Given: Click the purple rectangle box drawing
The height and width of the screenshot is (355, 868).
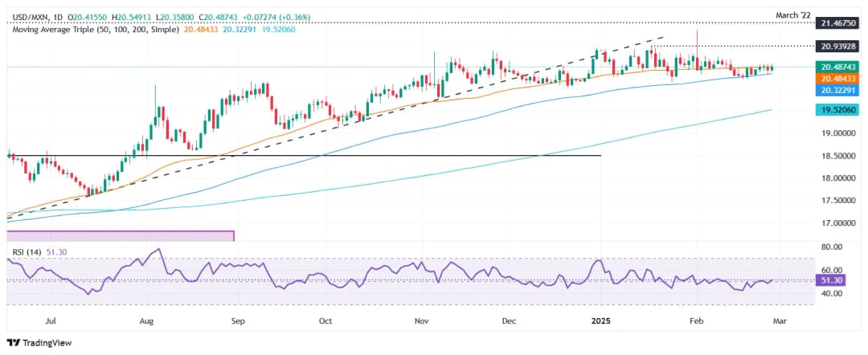Looking at the screenshot, I should pyautogui.click(x=121, y=236).
